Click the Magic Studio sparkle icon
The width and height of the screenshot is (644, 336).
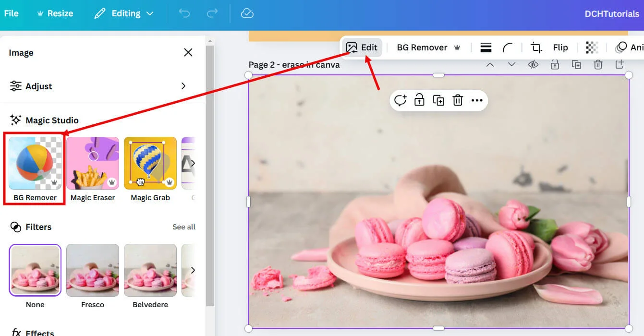click(16, 120)
